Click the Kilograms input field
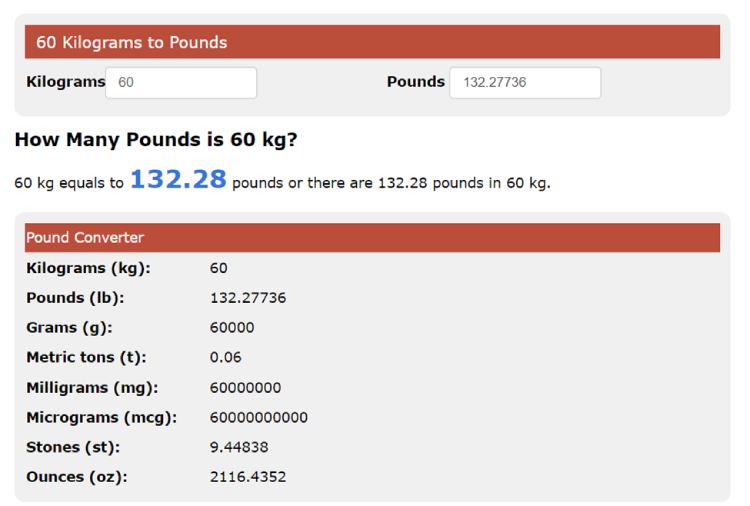 [181, 83]
